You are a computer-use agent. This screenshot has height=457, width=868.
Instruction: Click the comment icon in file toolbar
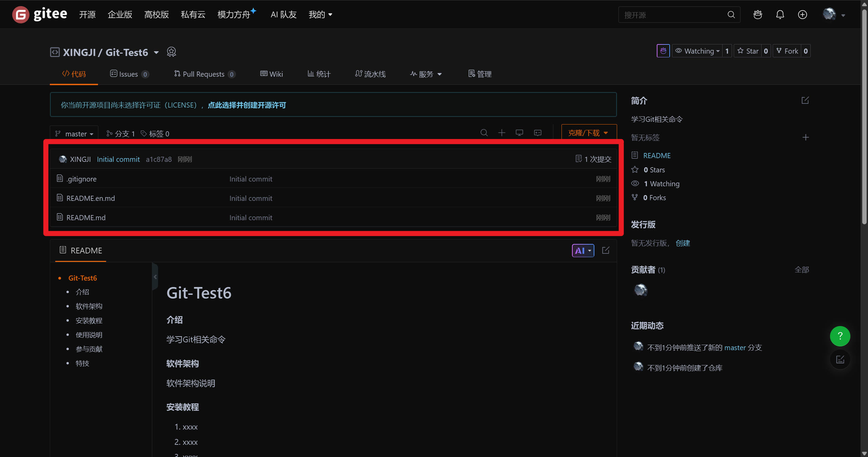coord(537,133)
